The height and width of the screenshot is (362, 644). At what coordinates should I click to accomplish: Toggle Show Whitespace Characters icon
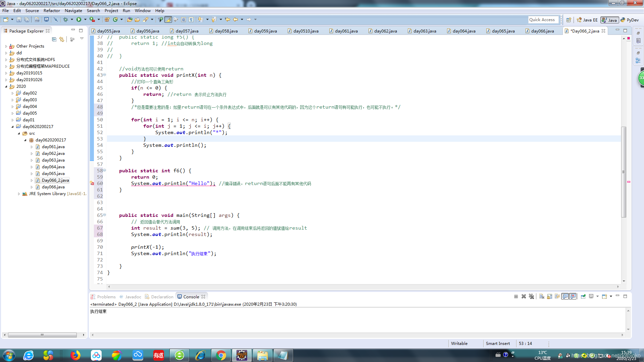(191, 20)
